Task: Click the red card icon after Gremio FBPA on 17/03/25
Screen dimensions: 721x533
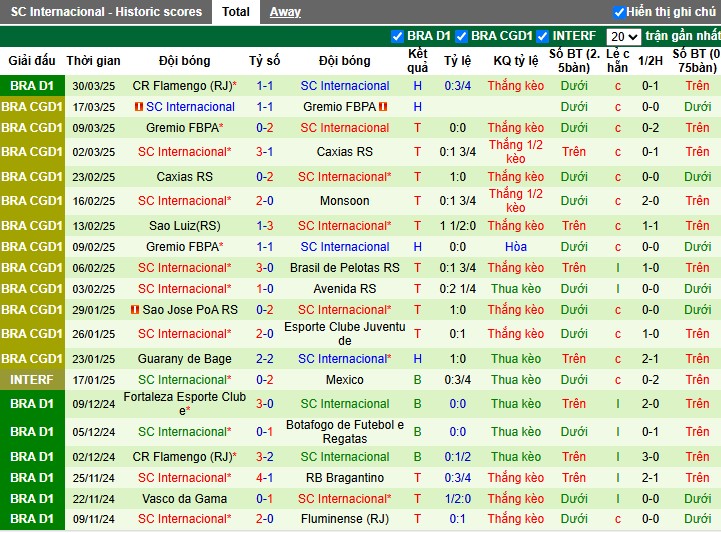Action: (x=383, y=107)
